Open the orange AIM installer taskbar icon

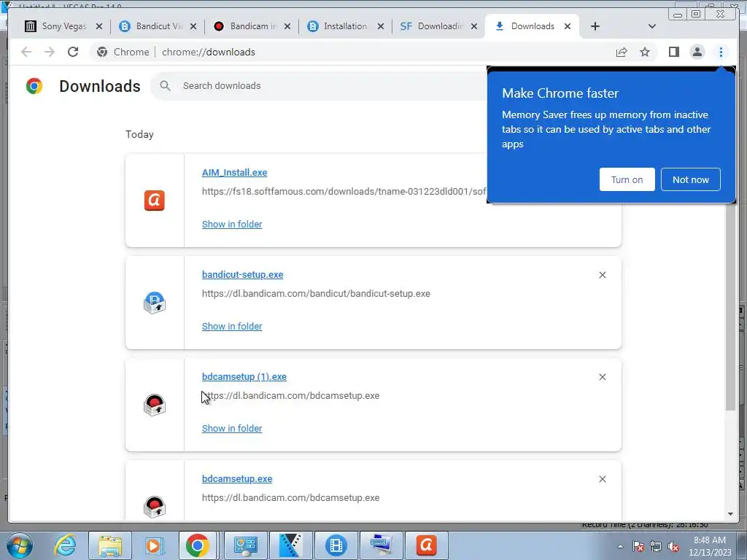[426, 545]
